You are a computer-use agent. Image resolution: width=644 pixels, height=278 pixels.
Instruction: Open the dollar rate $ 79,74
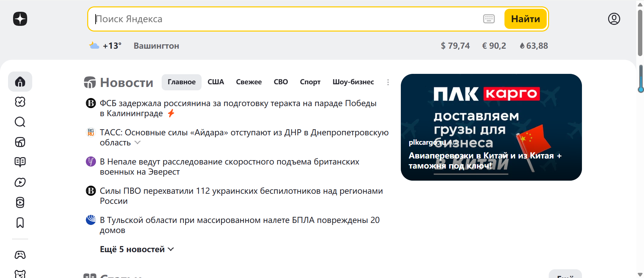point(455,46)
